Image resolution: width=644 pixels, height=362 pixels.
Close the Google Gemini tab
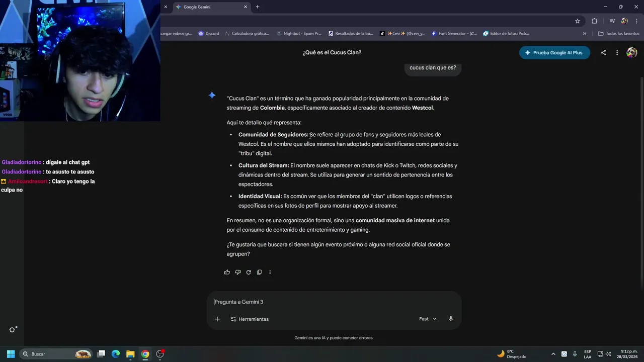(x=246, y=7)
